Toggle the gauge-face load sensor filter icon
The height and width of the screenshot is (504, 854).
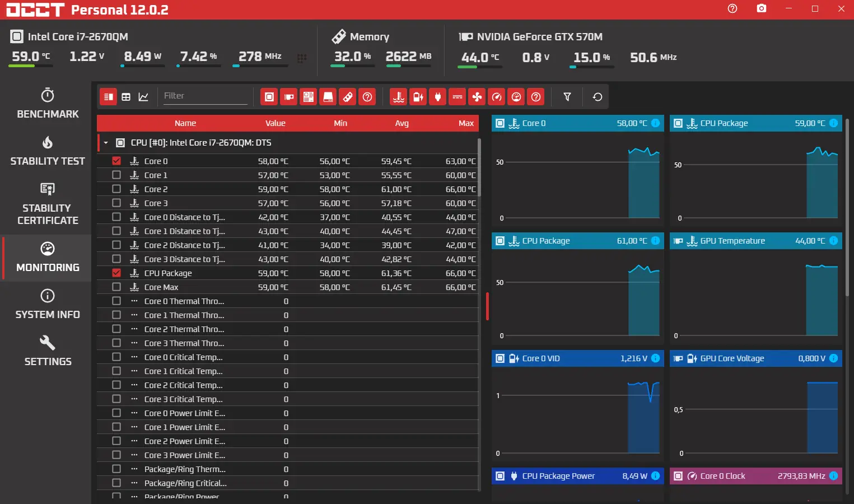point(516,97)
